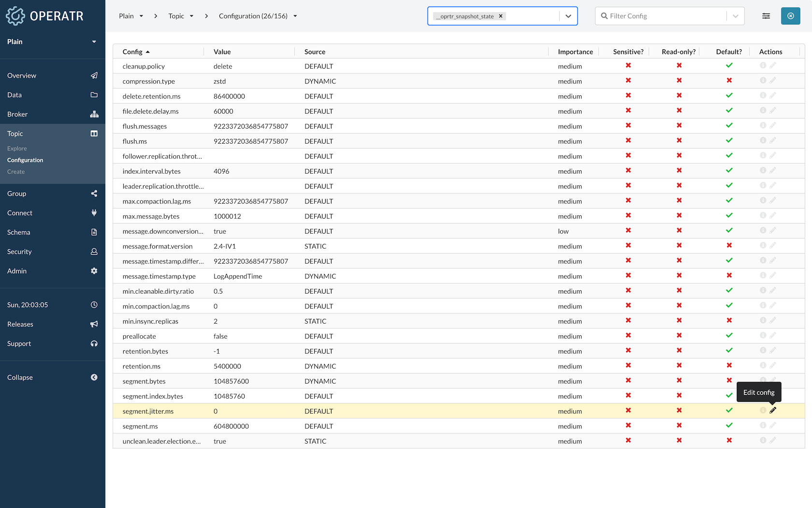This screenshot has width=812, height=508.
Task: Open Schema using its document icon
Action: (94, 232)
